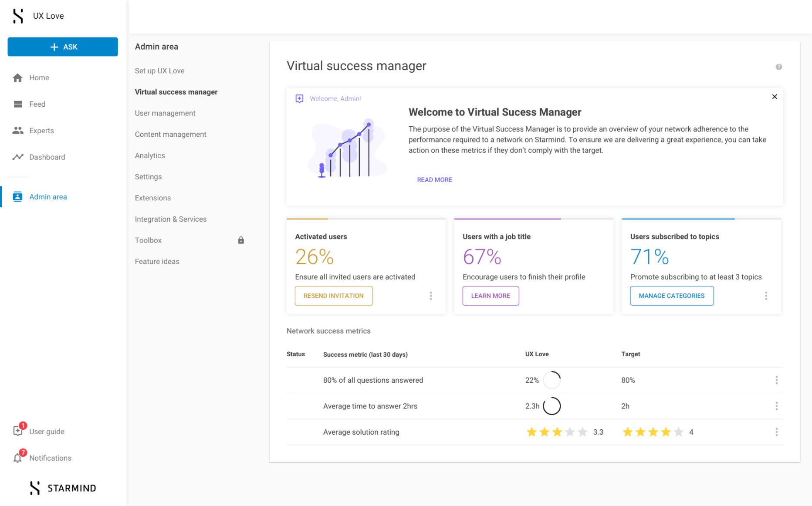Click the Welcome, Admin! link text
This screenshot has width=812, height=506.
[x=335, y=99]
